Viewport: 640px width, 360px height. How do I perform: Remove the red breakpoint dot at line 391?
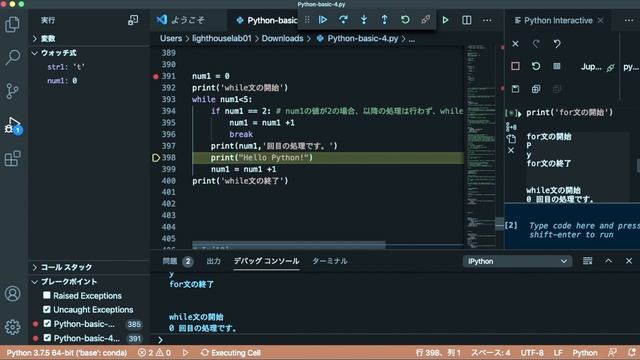(156, 76)
